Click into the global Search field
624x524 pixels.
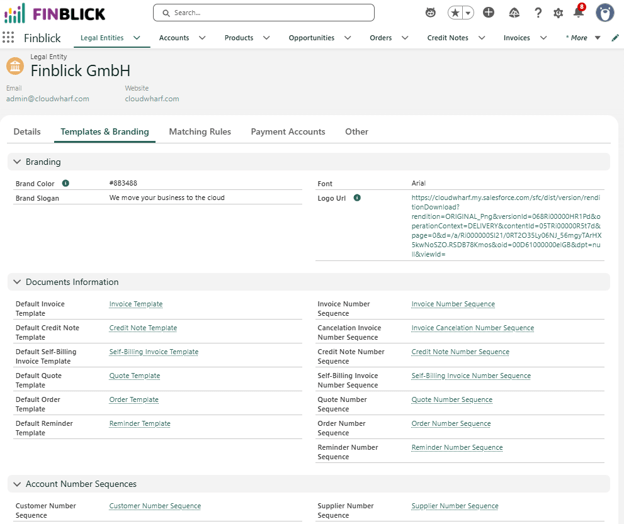coord(263,13)
